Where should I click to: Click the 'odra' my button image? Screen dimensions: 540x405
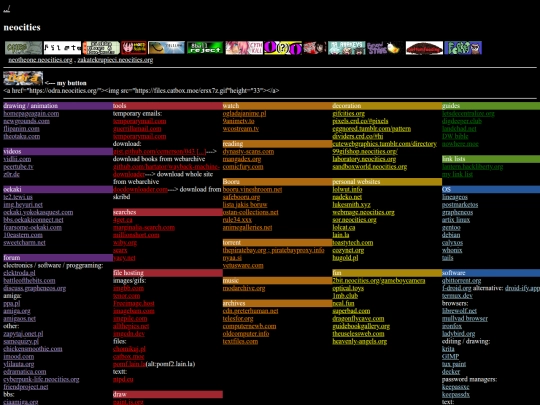23,78
